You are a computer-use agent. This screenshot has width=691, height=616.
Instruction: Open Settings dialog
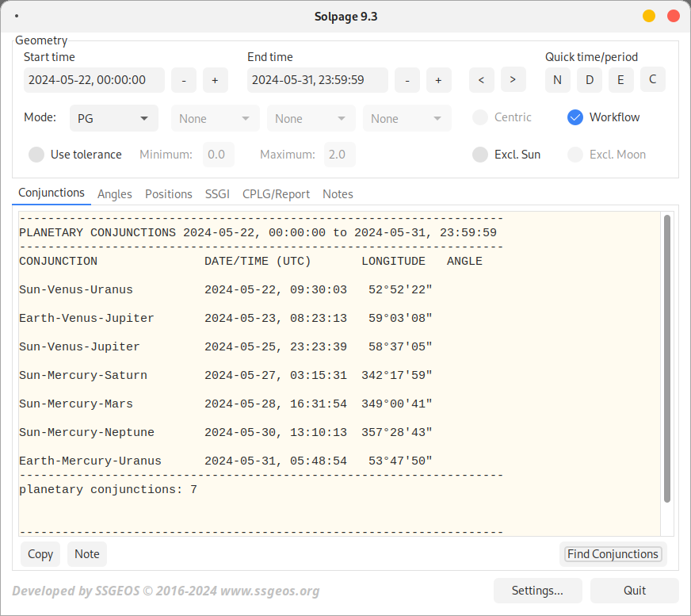pos(537,591)
